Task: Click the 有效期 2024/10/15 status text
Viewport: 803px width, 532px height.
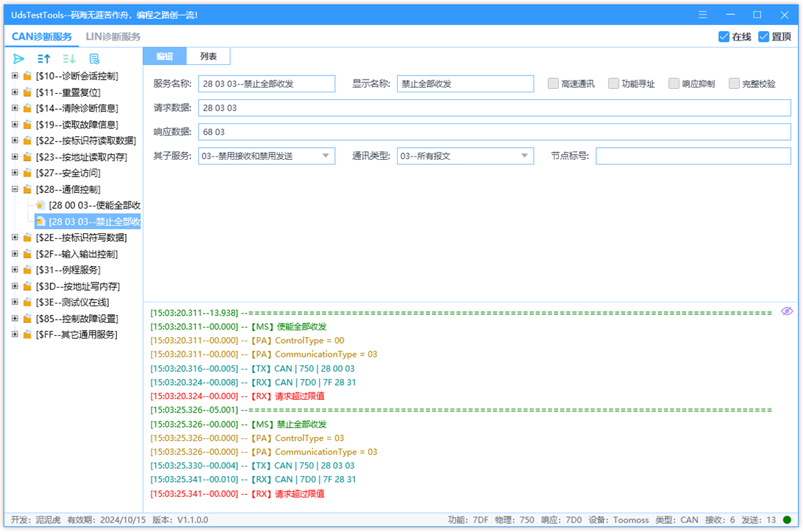Action: tap(107, 521)
